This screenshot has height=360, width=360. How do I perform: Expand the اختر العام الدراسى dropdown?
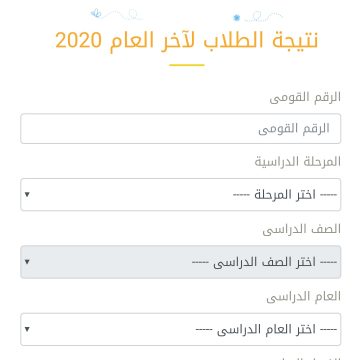coord(180,329)
